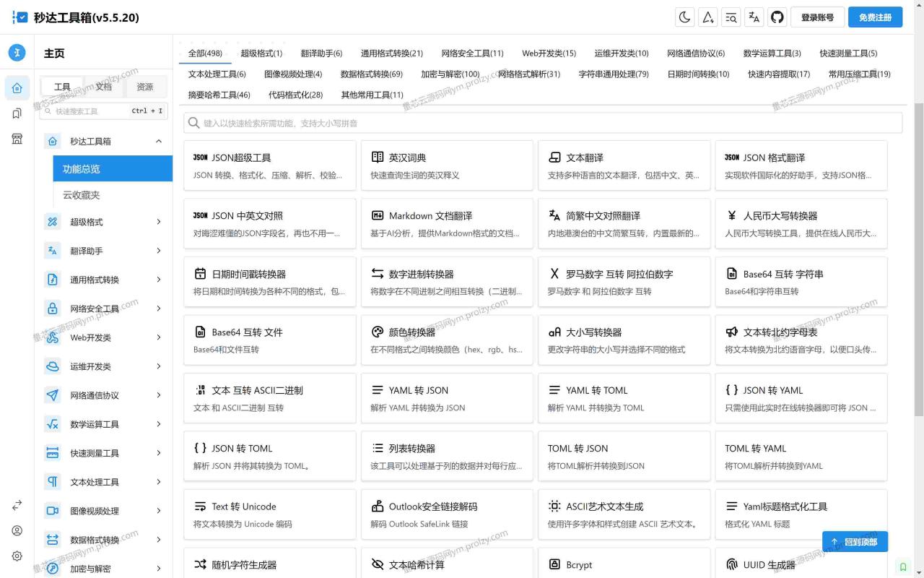
Task: Click the 数学运算工具 square root icon
Action: pyautogui.click(x=52, y=424)
